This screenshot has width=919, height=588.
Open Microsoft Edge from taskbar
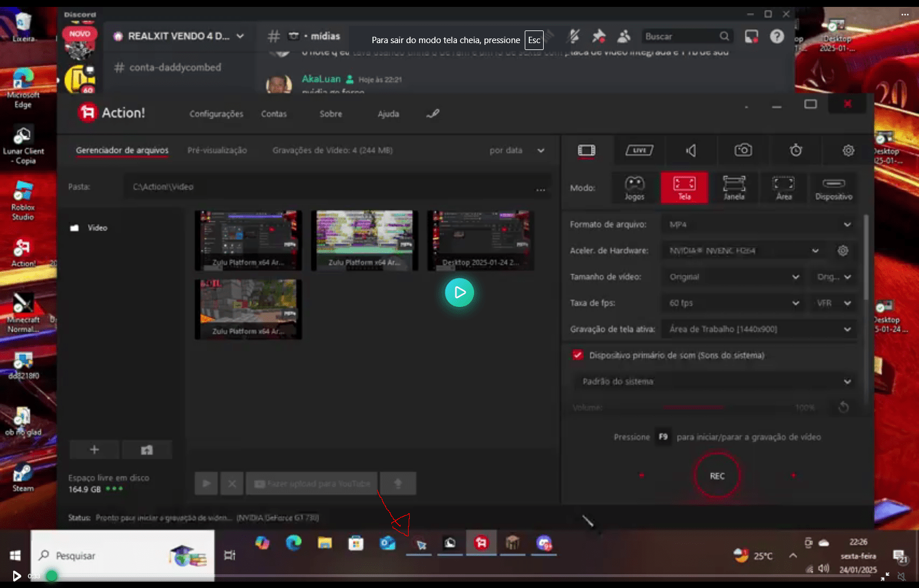294,543
